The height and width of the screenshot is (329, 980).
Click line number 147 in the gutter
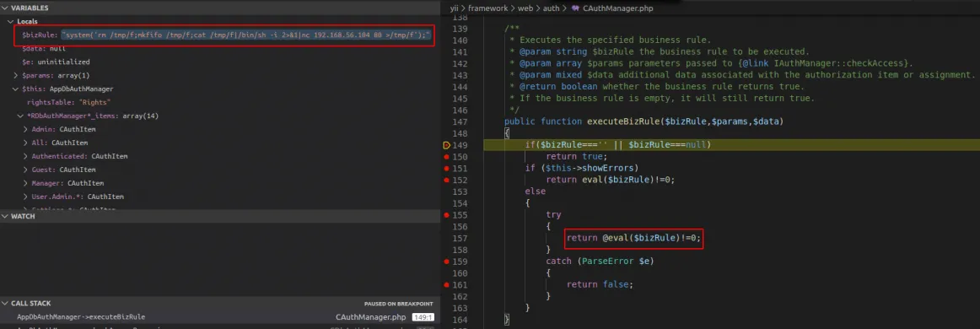(460, 121)
